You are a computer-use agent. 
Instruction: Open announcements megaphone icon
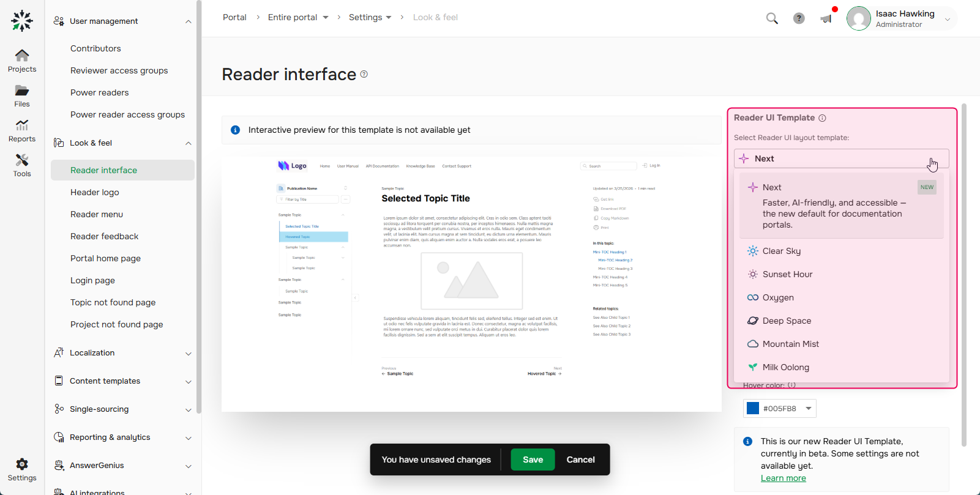click(827, 18)
